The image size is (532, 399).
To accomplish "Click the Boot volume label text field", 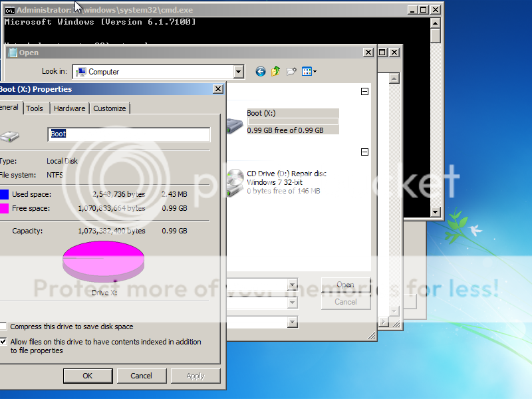I will coord(129,134).
